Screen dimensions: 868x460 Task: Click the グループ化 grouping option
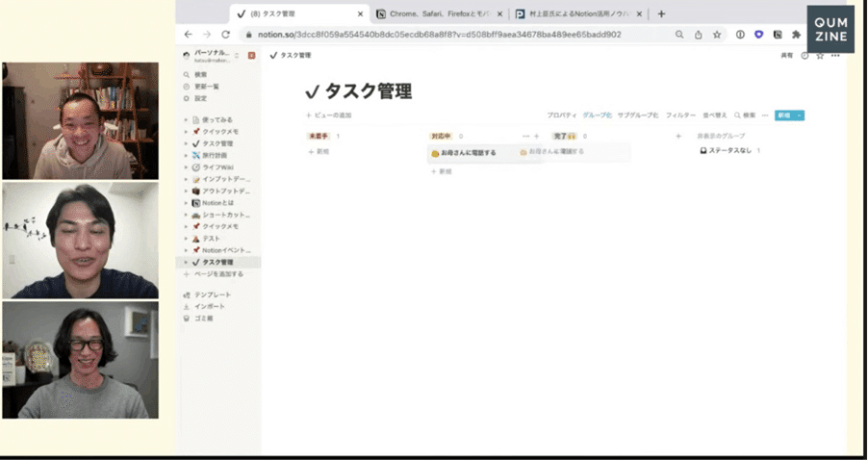point(596,115)
